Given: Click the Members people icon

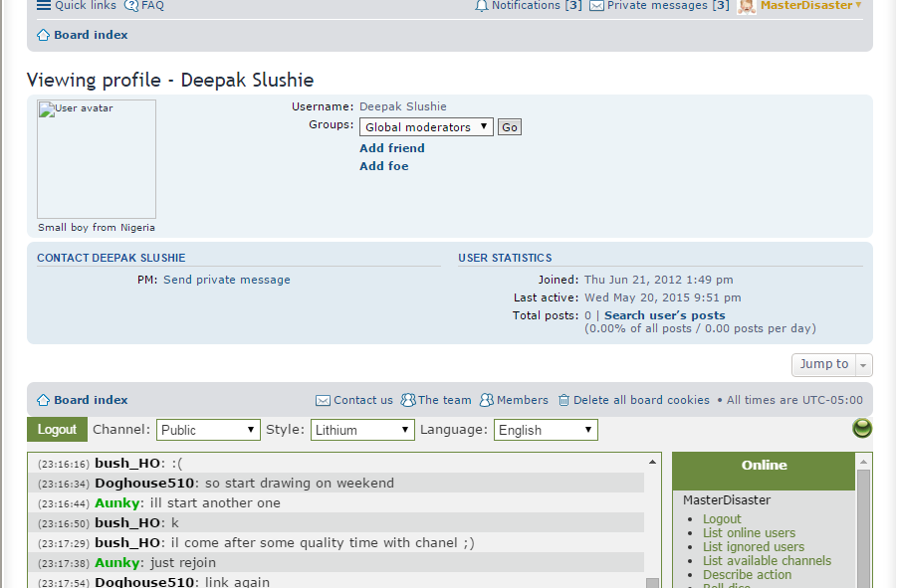Looking at the screenshot, I should click(x=487, y=400).
